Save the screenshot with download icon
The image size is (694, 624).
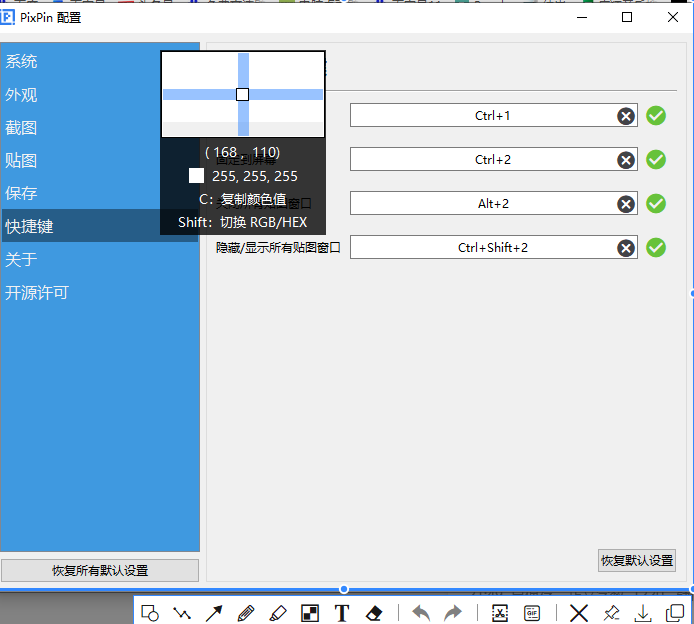click(643, 613)
